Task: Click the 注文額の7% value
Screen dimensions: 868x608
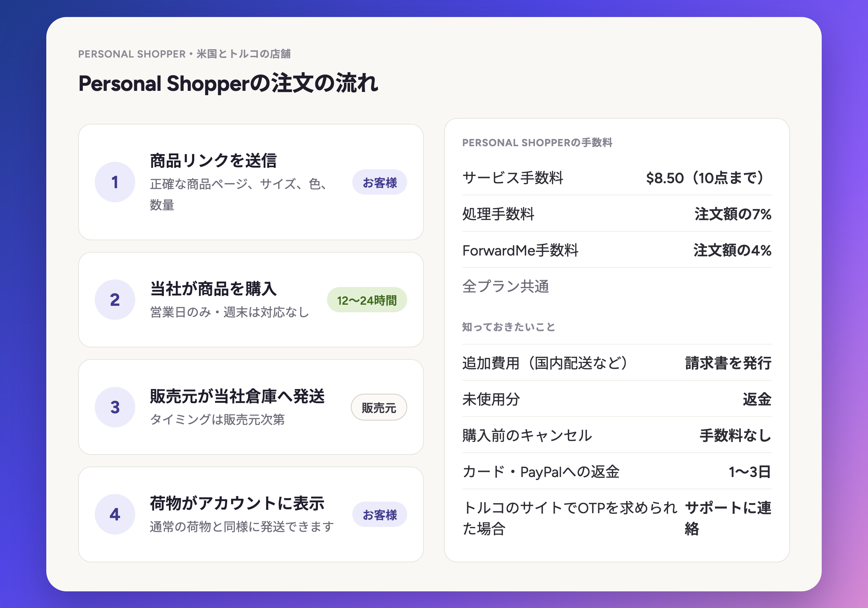Action: pyautogui.click(x=733, y=214)
